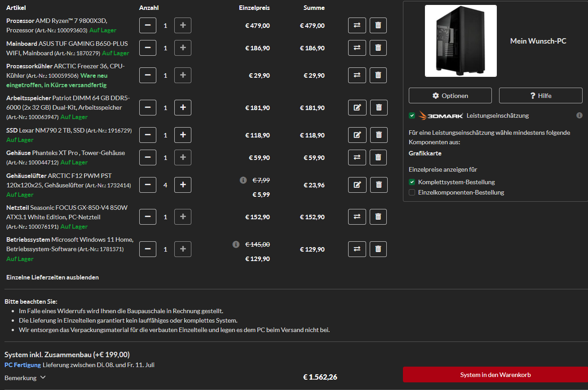
Task: Remove the Patriot DIMM 64 GB memory
Action: click(378, 108)
